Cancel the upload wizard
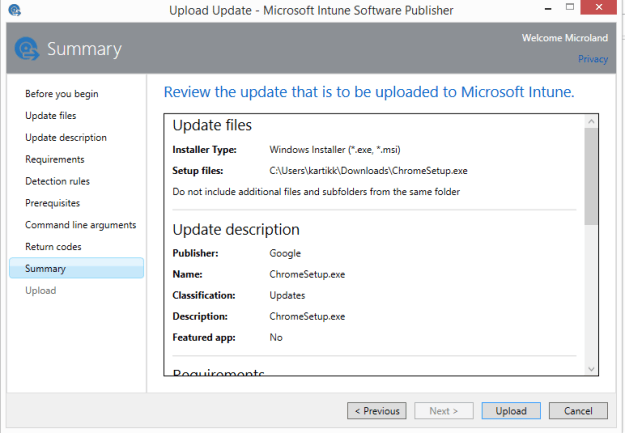Screen dimensions: 625x433 (578, 411)
